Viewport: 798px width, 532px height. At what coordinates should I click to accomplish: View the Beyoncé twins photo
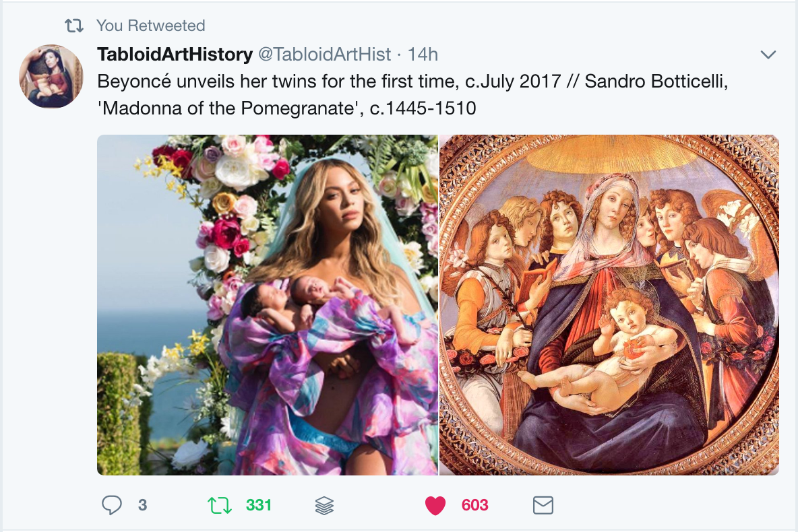(x=267, y=304)
